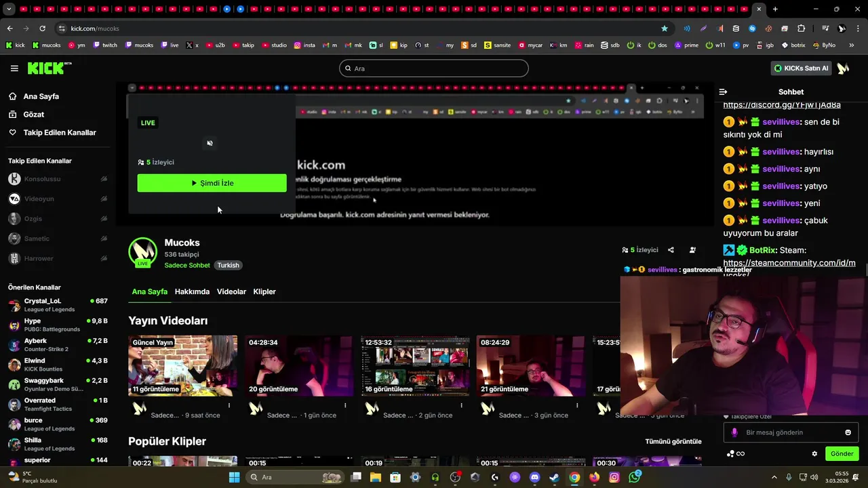
Task: Open the insta bookmark
Action: coord(304,45)
